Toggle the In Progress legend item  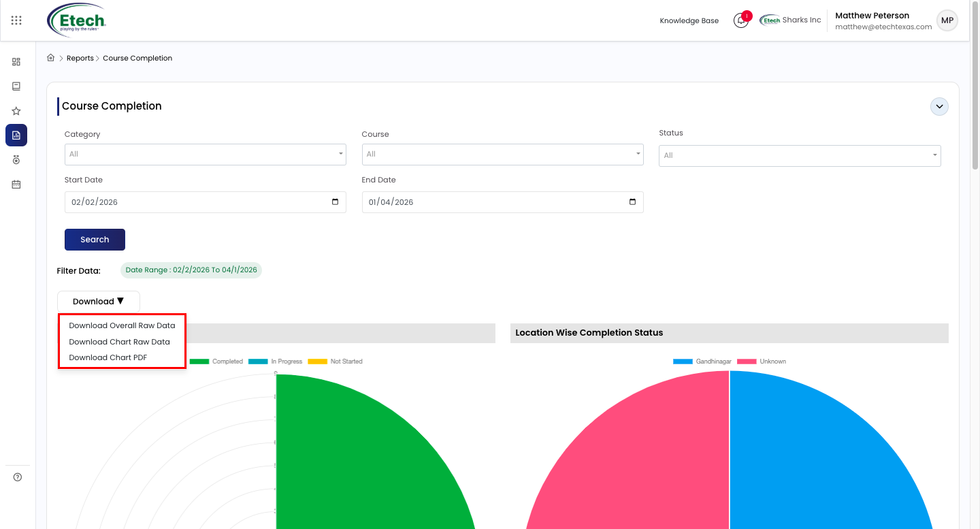click(x=276, y=362)
